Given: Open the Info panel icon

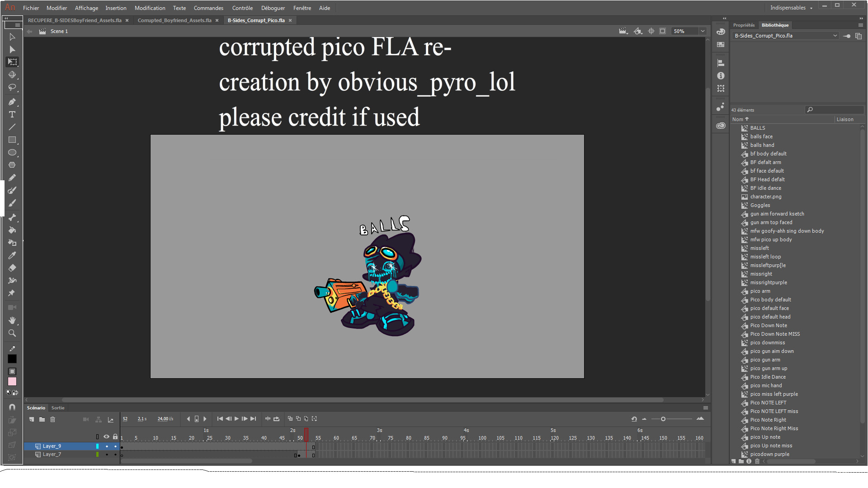Looking at the screenshot, I should point(721,75).
